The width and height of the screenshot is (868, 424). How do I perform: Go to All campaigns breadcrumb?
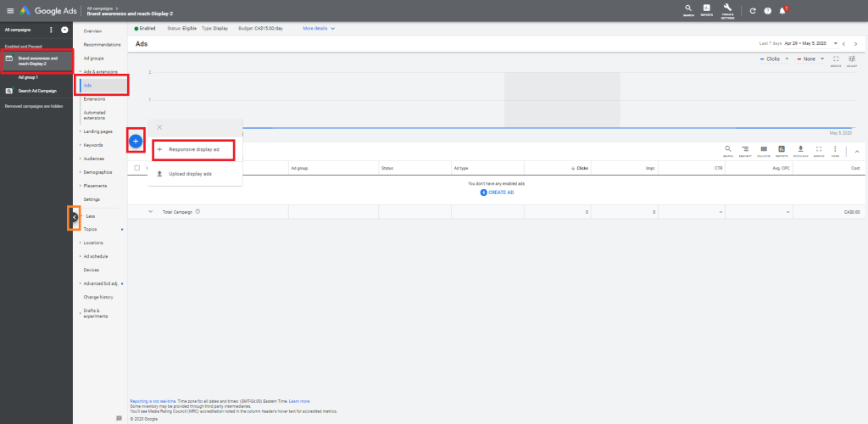tap(100, 8)
